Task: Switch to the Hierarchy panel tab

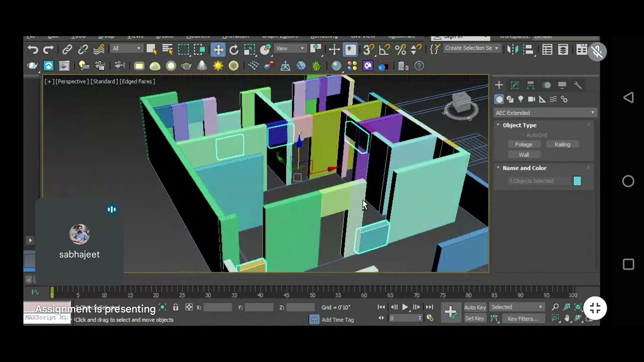Action: (530, 85)
